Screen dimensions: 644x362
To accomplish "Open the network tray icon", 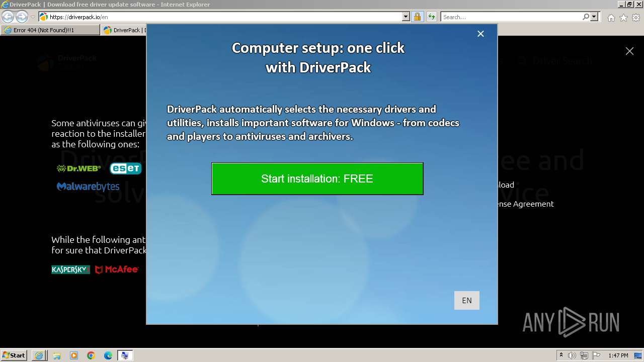I will point(584,355).
